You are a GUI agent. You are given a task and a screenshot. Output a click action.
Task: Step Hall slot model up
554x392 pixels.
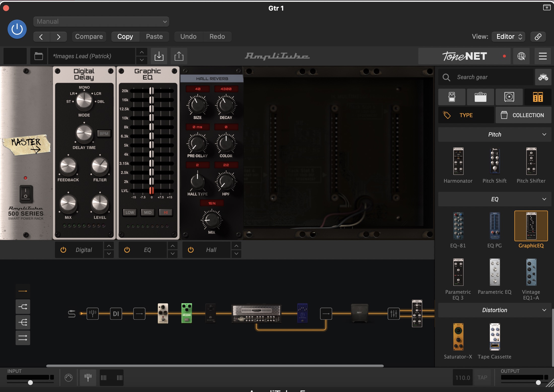pyautogui.click(x=236, y=246)
